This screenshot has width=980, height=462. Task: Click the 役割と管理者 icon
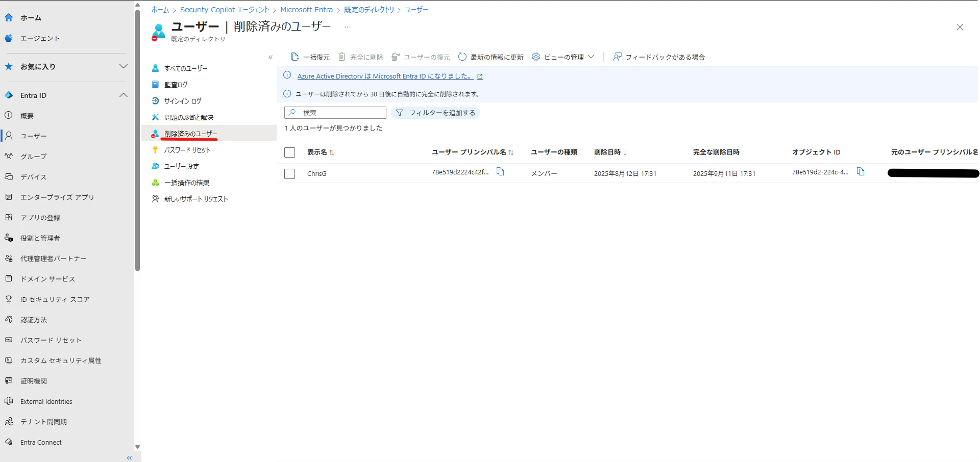coord(9,238)
